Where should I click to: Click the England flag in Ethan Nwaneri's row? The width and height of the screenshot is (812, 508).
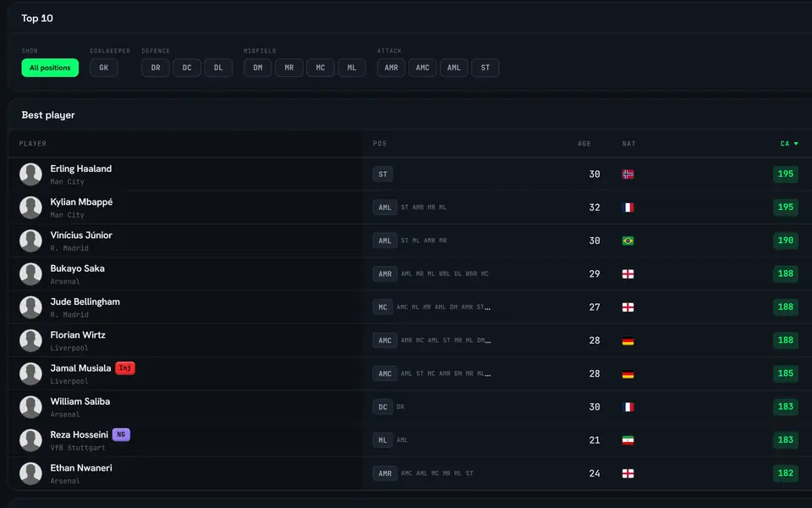click(628, 473)
